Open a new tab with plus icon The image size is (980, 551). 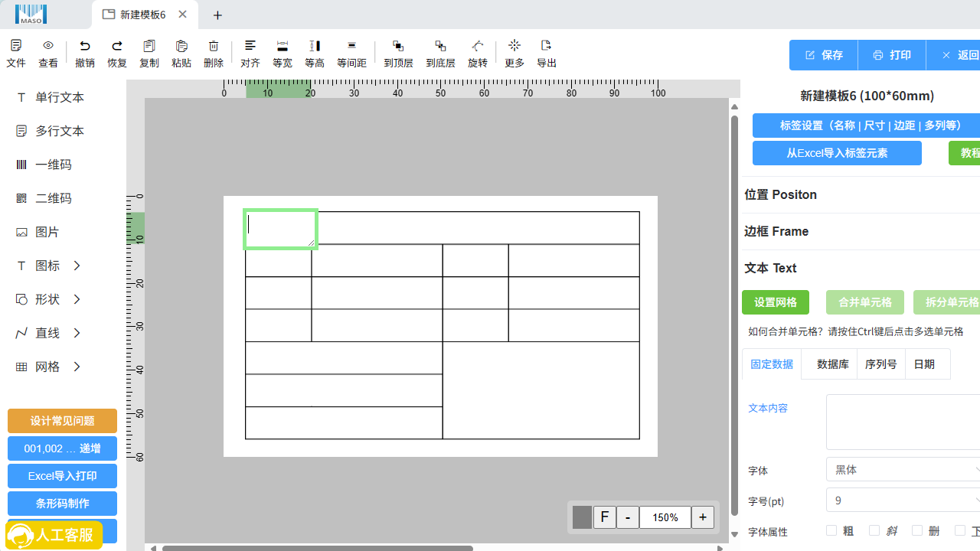click(217, 15)
